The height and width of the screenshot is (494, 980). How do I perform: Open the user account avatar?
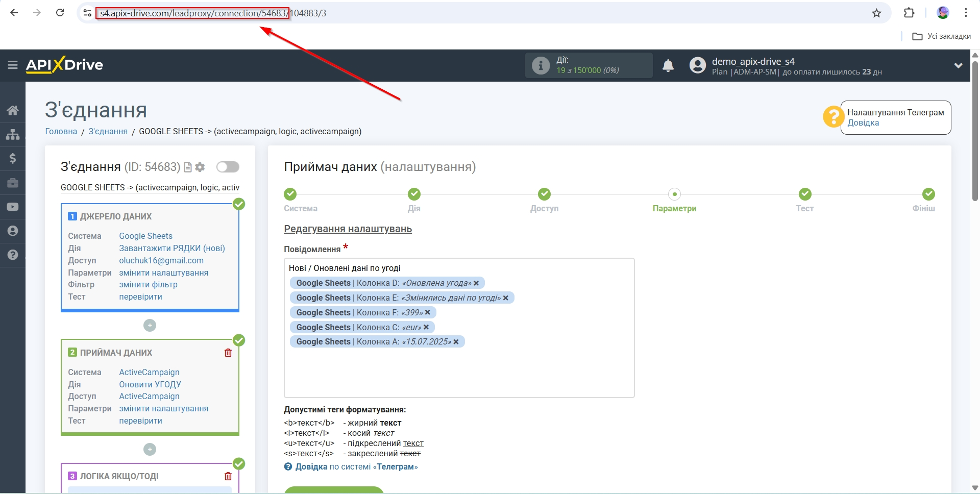[x=697, y=65]
